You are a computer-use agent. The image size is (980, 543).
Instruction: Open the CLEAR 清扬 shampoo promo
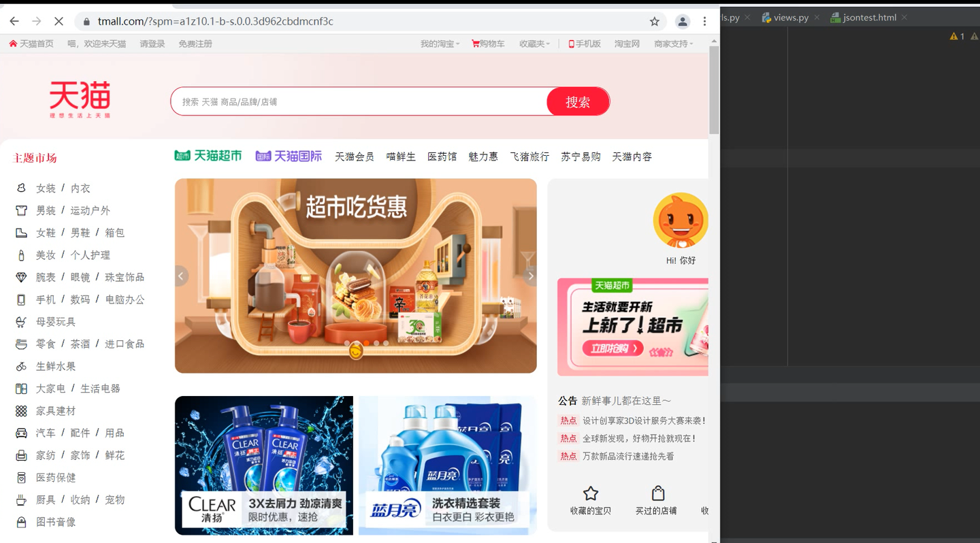coord(264,465)
